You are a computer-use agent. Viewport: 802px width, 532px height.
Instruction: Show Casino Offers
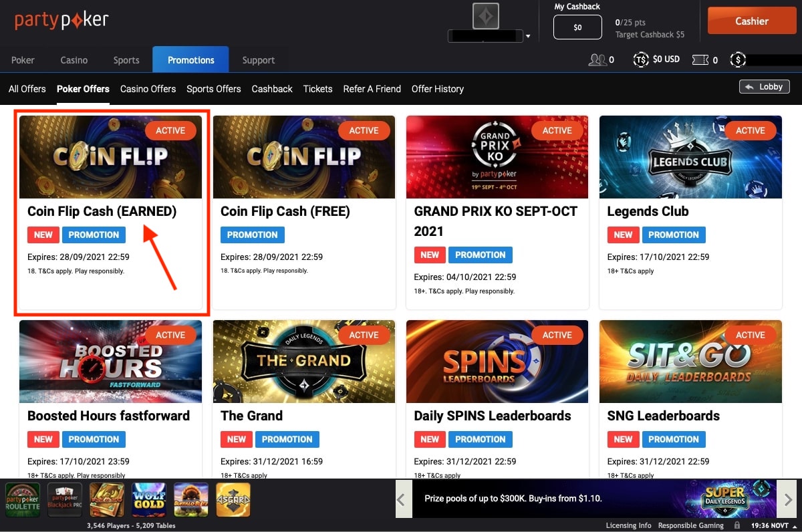pos(148,89)
